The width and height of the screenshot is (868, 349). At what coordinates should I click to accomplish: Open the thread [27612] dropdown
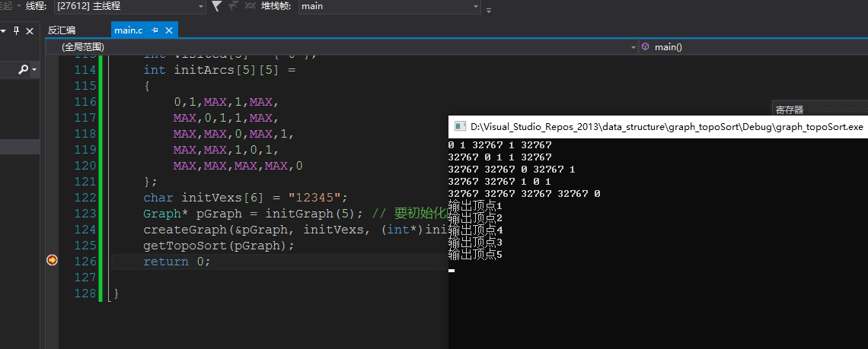201,7
